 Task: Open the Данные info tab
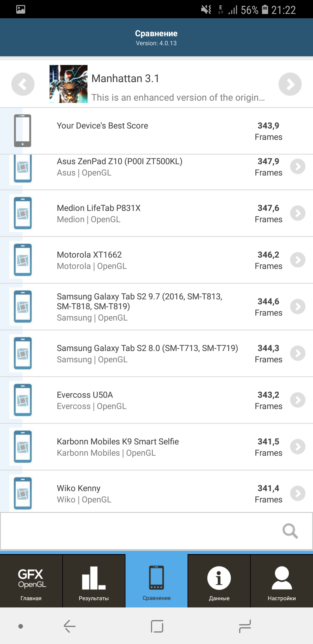pos(219,581)
